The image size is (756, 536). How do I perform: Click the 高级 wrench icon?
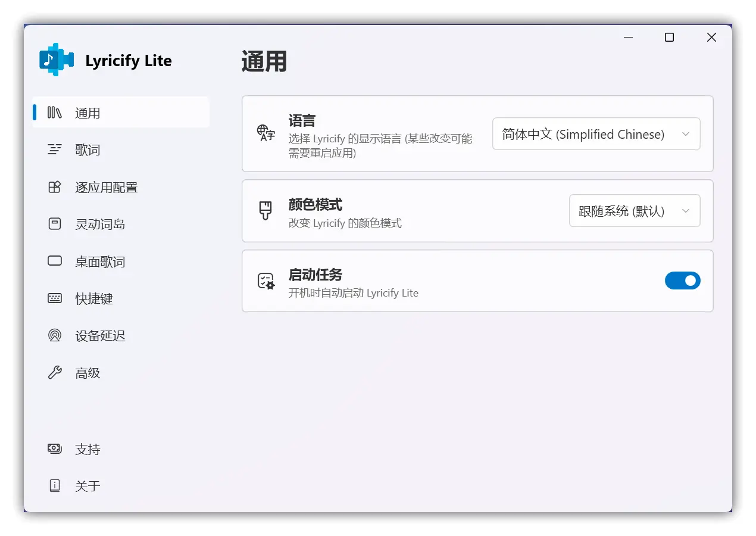(55, 373)
